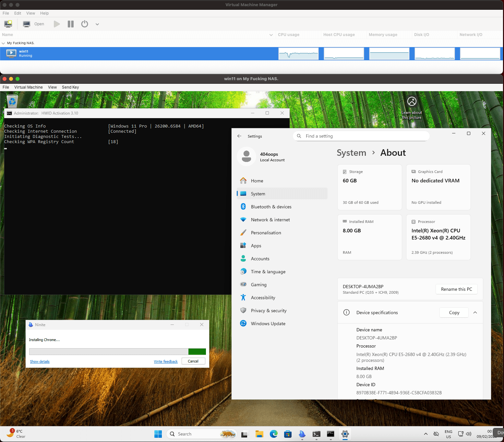The height and width of the screenshot is (442, 504).
Task: Open the Recycle Bin desktop icon
Action: pyautogui.click(x=12, y=101)
